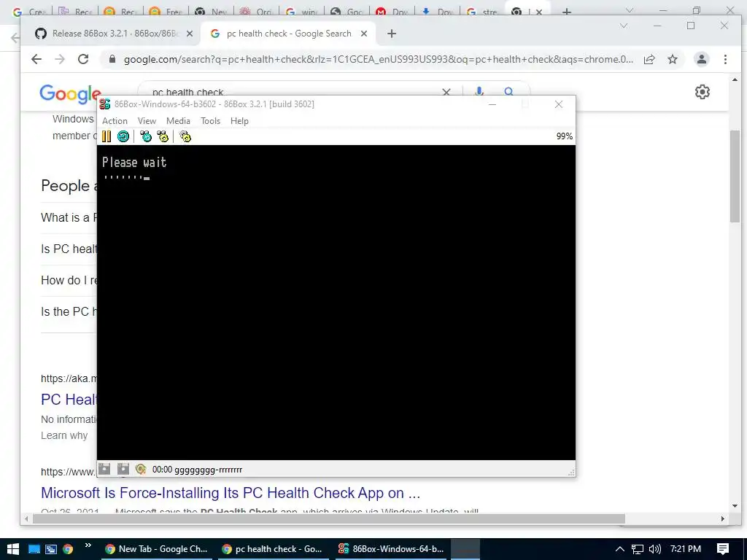747x560 pixels.
Task: Open clock showing 7:21 PM
Action: [x=686, y=549]
